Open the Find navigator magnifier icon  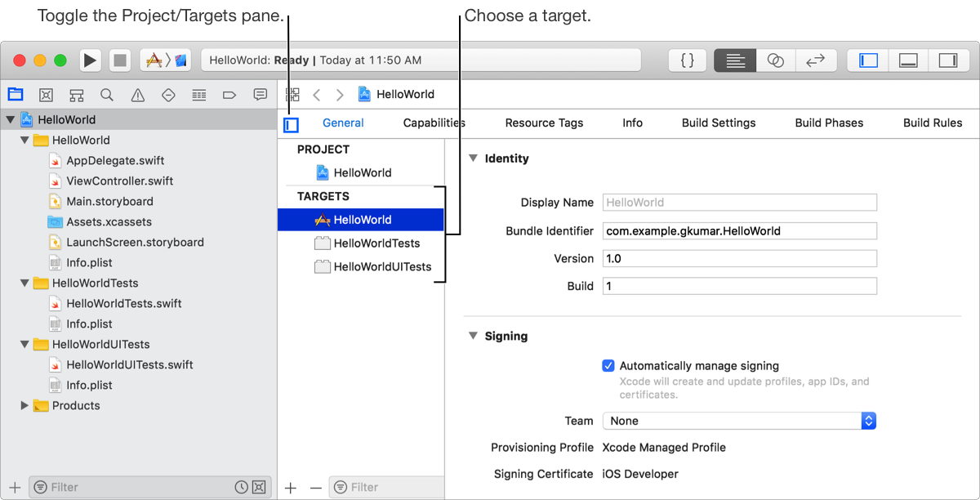pos(107,95)
